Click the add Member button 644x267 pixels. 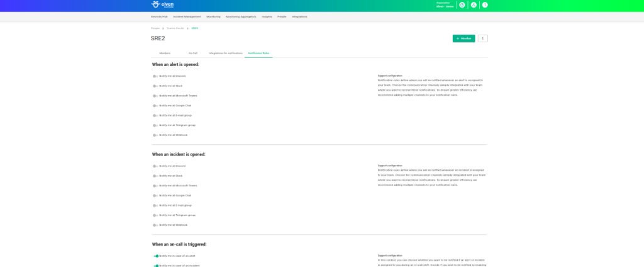click(464, 38)
